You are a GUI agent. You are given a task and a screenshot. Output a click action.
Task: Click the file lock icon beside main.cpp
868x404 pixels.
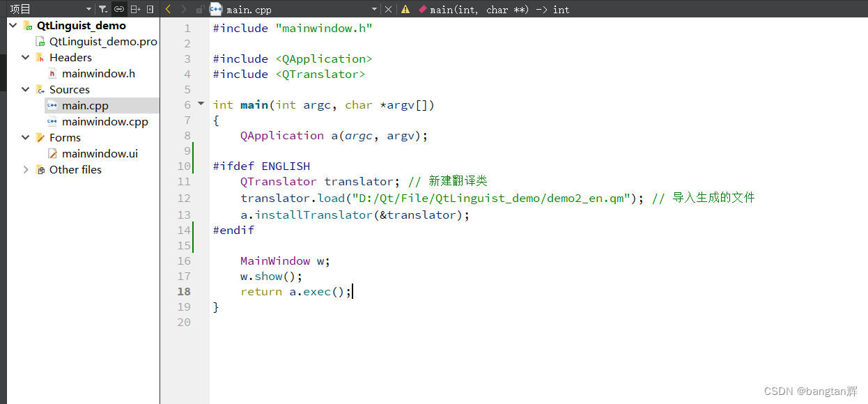(200, 10)
